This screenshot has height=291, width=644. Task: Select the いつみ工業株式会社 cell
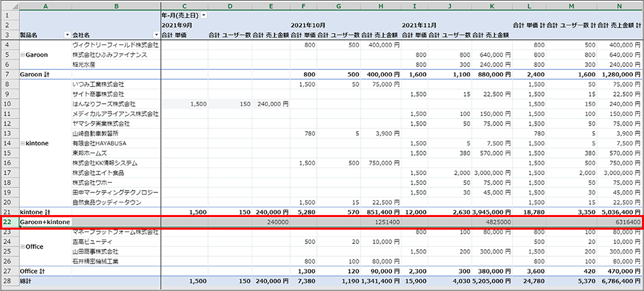click(x=116, y=84)
